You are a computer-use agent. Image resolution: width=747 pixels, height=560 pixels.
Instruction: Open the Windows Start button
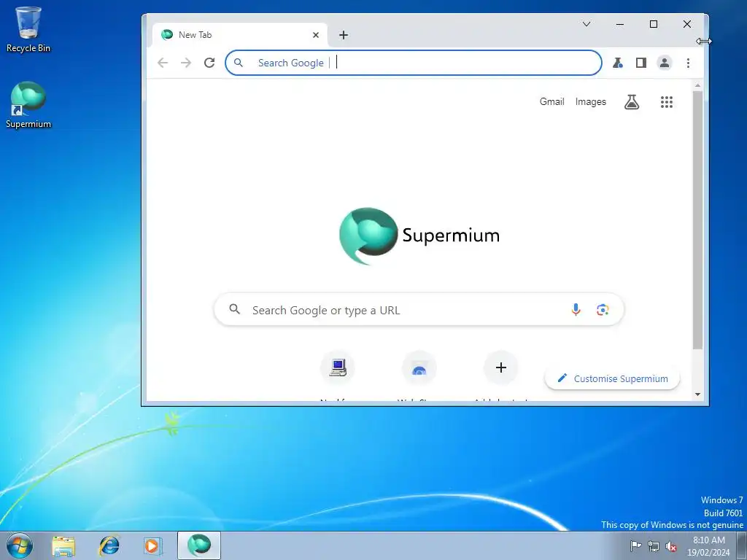coord(20,545)
